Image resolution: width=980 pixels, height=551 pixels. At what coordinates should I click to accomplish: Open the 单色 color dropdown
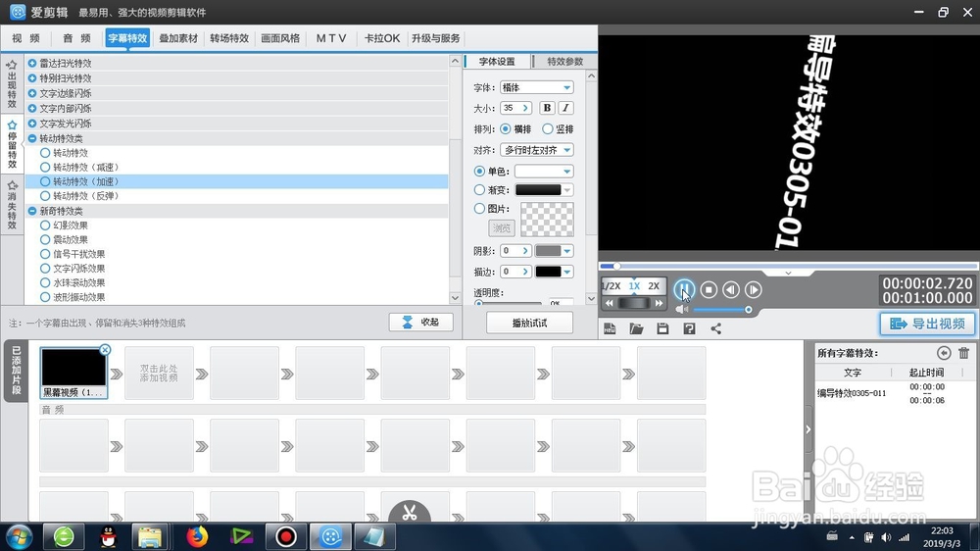coord(544,171)
